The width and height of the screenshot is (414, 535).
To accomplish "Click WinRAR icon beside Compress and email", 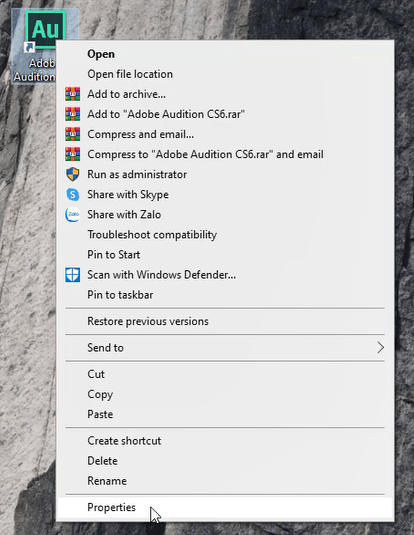I will pos(73,134).
